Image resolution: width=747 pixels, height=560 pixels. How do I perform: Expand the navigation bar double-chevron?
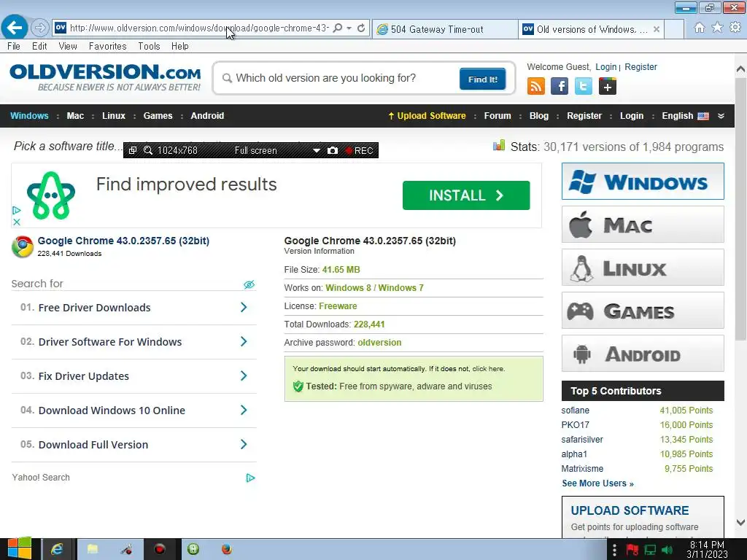[721, 116]
